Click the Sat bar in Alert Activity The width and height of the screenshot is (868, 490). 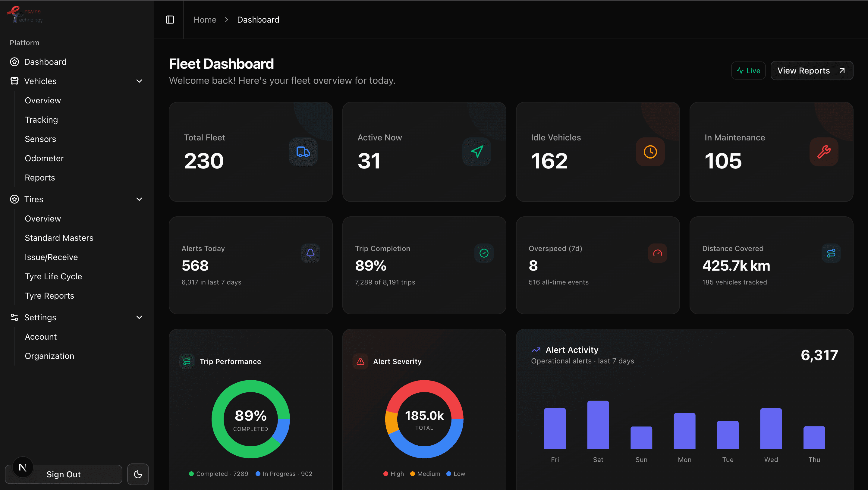598,425
